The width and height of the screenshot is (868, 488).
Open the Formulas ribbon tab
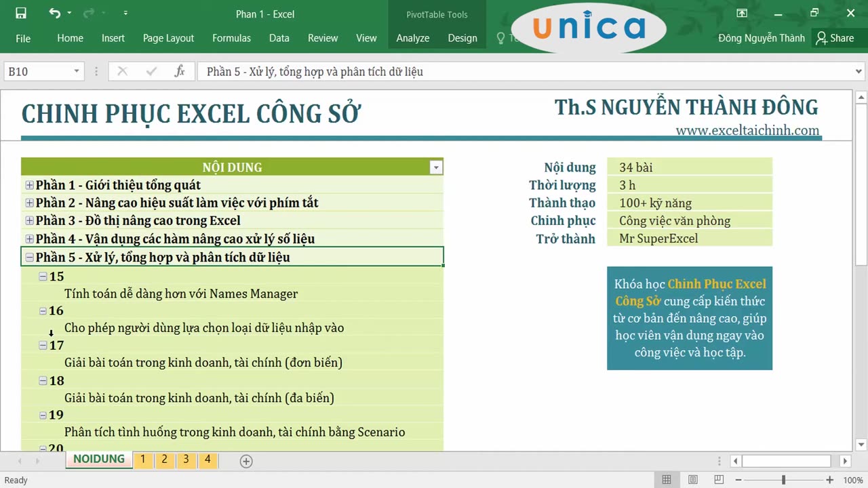(x=231, y=38)
